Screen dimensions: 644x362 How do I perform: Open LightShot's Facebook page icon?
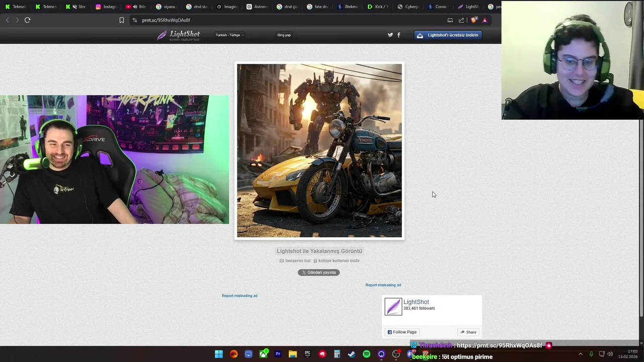tap(399, 35)
